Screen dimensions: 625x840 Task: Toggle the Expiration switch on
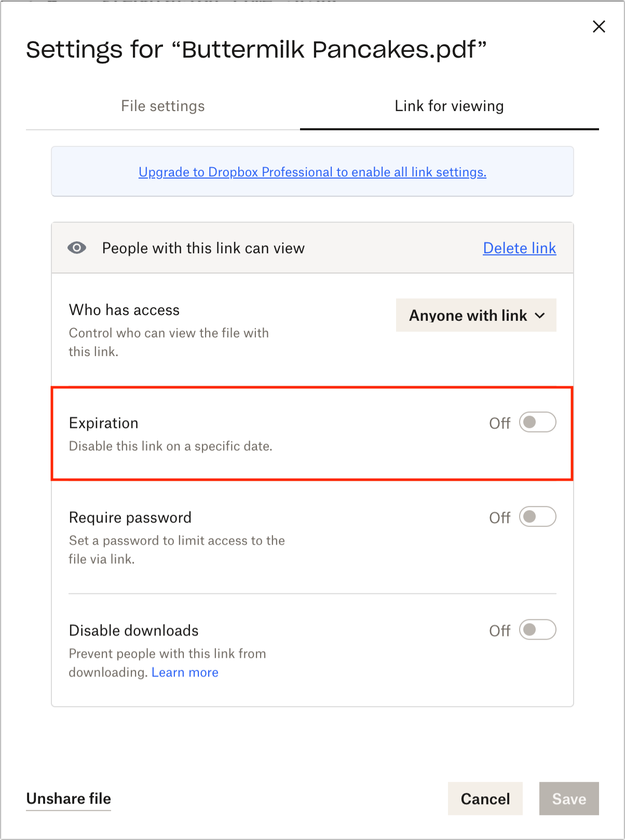point(537,423)
